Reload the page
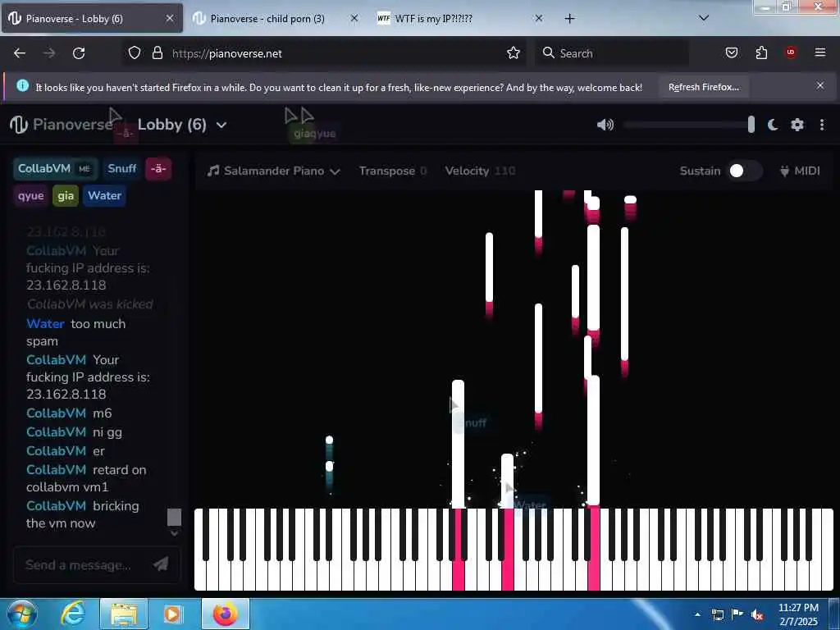This screenshot has width=840, height=630. pos(79,53)
